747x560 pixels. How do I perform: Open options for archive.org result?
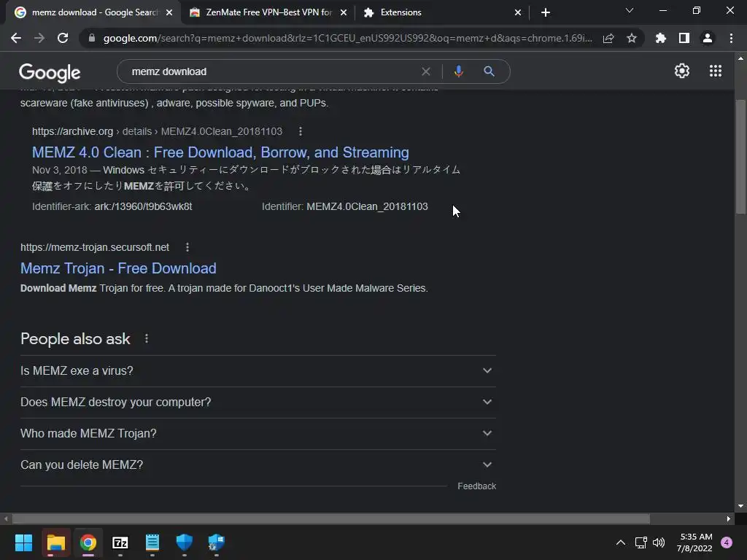click(300, 131)
